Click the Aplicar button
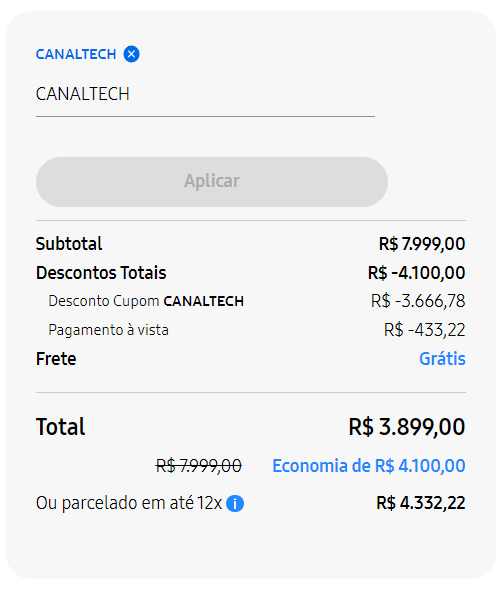 click(212, 182)
